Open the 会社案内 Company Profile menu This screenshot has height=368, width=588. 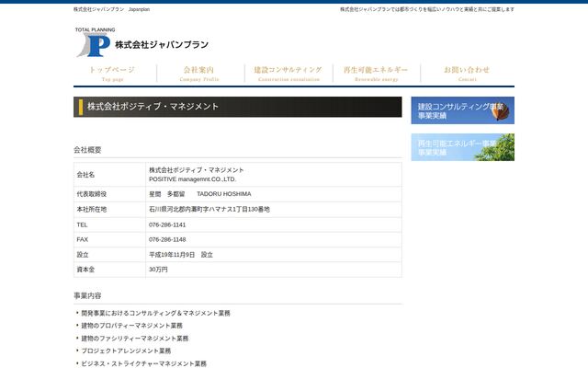click(x=199, y=74)
